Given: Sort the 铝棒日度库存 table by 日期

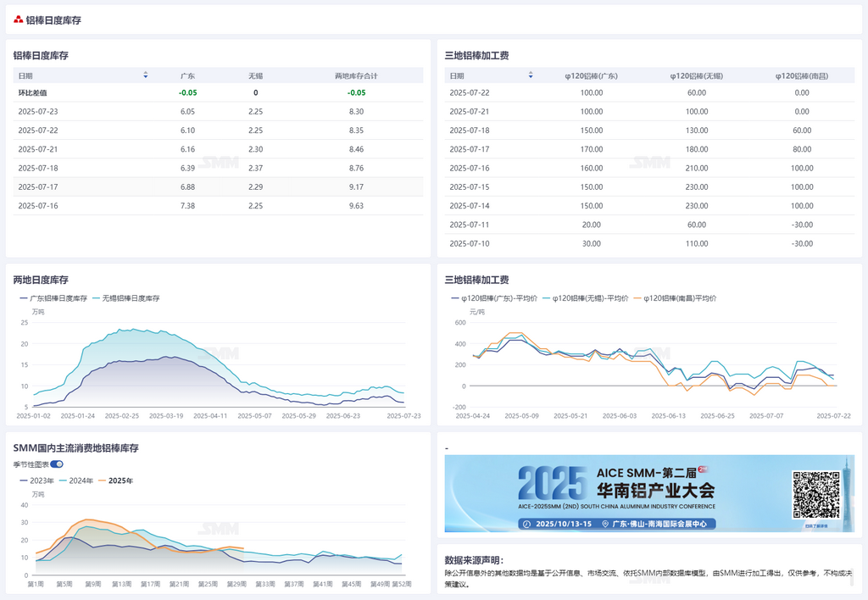Looking at the screenshot, I should coord(146,75).
